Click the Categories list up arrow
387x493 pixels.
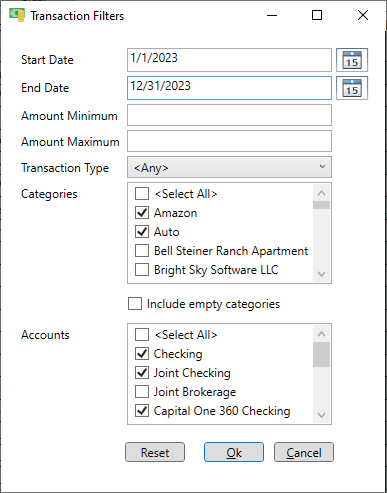pos(321,193)
